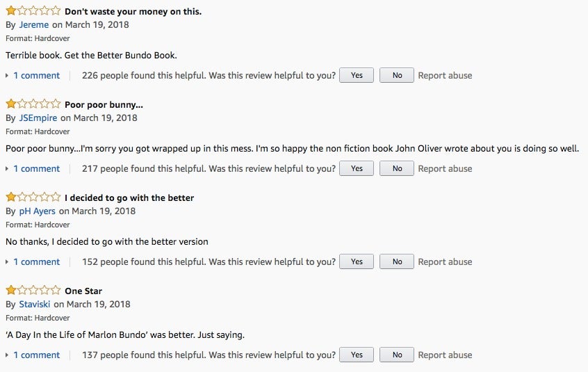Click the star rating on pH Ayers' review
Screen dimensions: 588x372
tap(33, 197)
